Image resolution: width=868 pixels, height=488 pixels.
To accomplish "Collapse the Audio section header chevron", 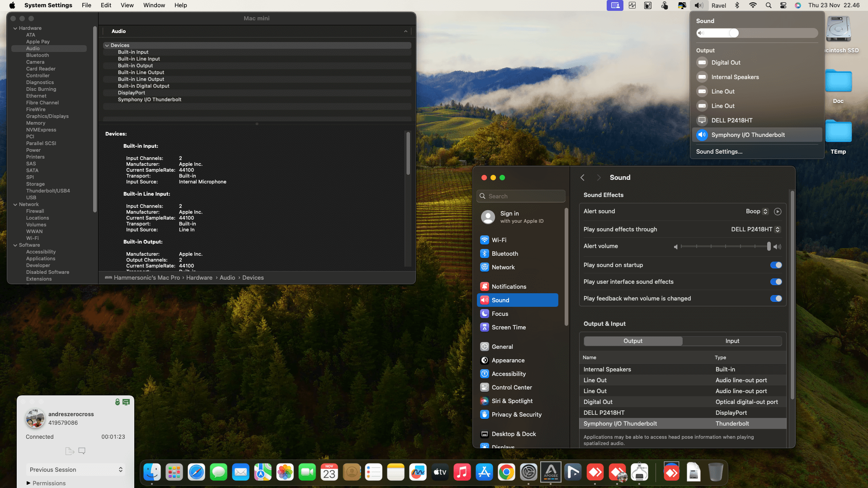I will tap(406, 31).
